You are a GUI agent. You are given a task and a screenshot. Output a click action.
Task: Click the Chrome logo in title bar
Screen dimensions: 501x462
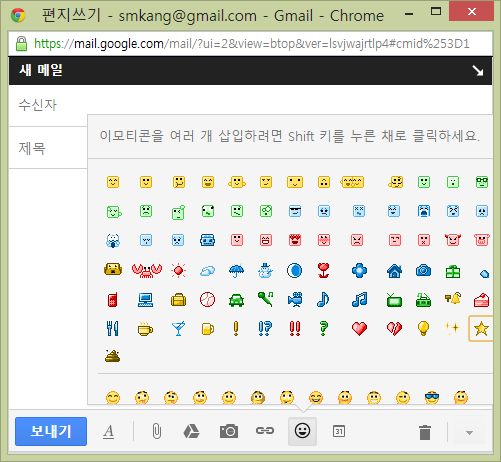18,15
